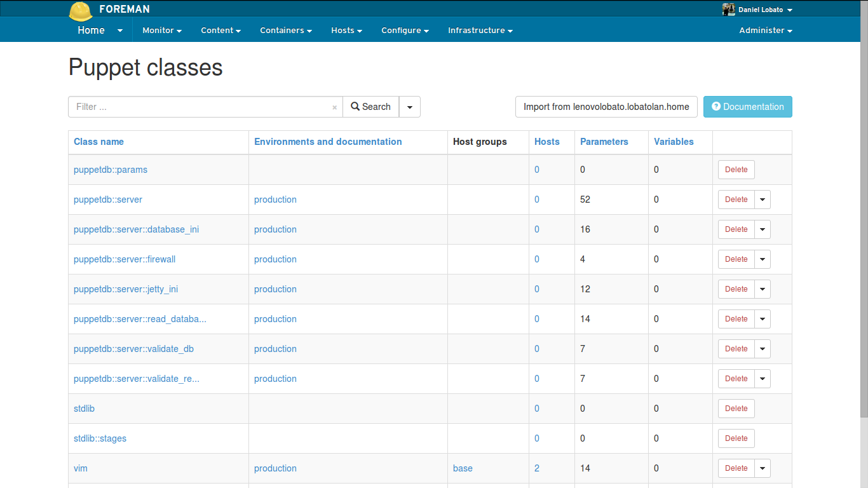Open the base host group link

[463, 468]
